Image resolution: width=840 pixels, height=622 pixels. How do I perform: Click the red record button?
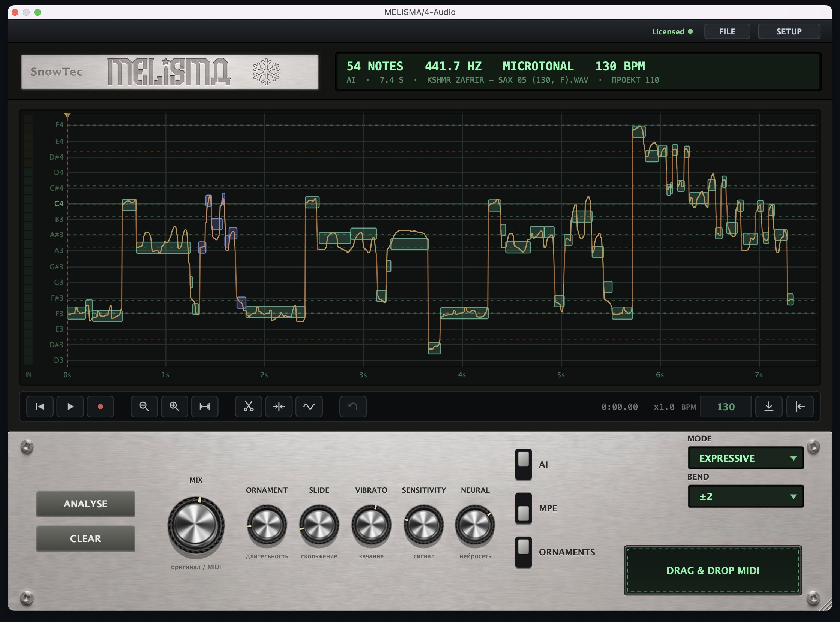[100, 407]
